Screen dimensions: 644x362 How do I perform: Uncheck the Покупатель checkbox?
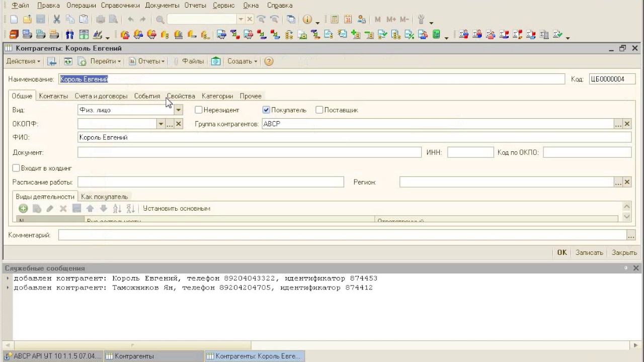point(266,110)
